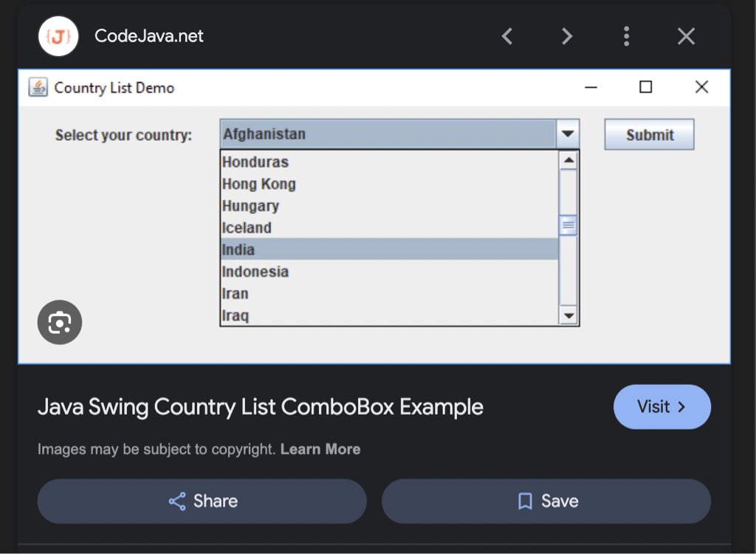Click the country list scrollbar thumb
The width and height of the screenshot is (756, 554).
(x=568, y=225)
